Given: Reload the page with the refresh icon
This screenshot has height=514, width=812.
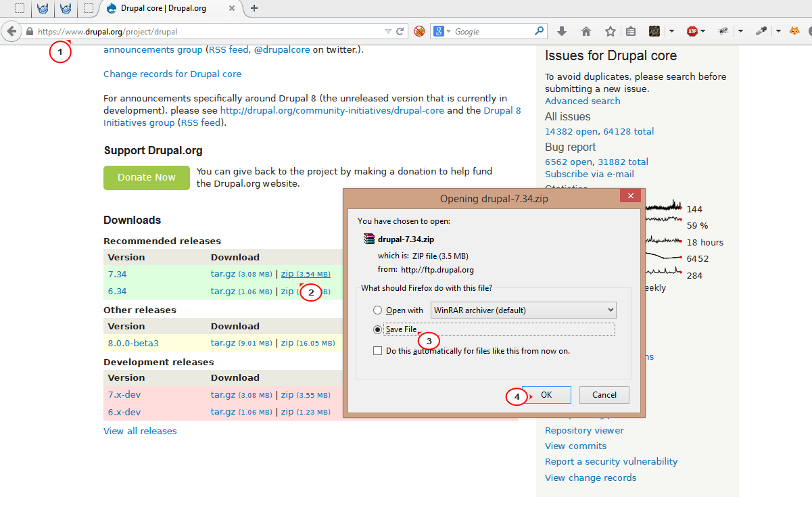Looking at the screenshot, I should (x=400, y=31).
